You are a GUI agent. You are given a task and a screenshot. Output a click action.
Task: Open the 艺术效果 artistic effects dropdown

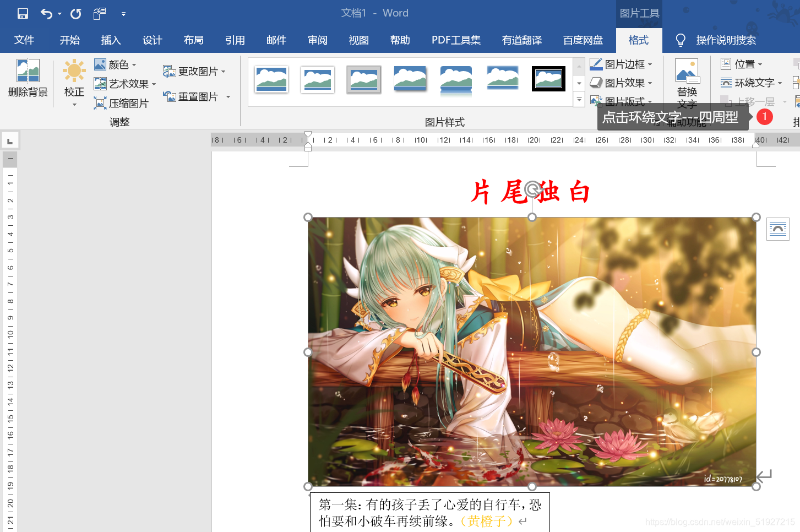coord(125,84)
